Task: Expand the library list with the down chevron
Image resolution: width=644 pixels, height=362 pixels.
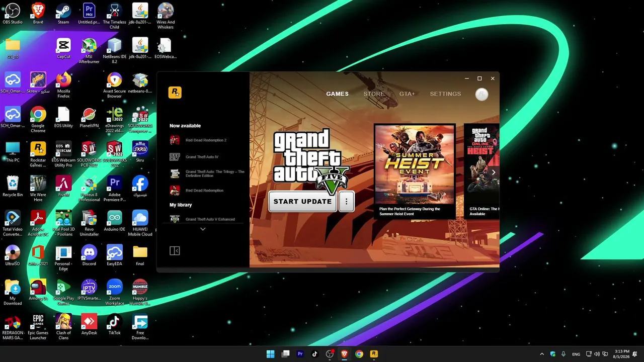Action: [203, 229]
